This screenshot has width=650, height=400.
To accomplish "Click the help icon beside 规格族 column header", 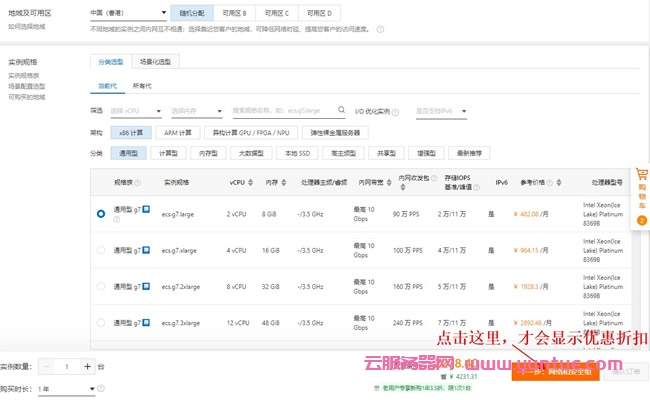I will click(x=137, y=184).
